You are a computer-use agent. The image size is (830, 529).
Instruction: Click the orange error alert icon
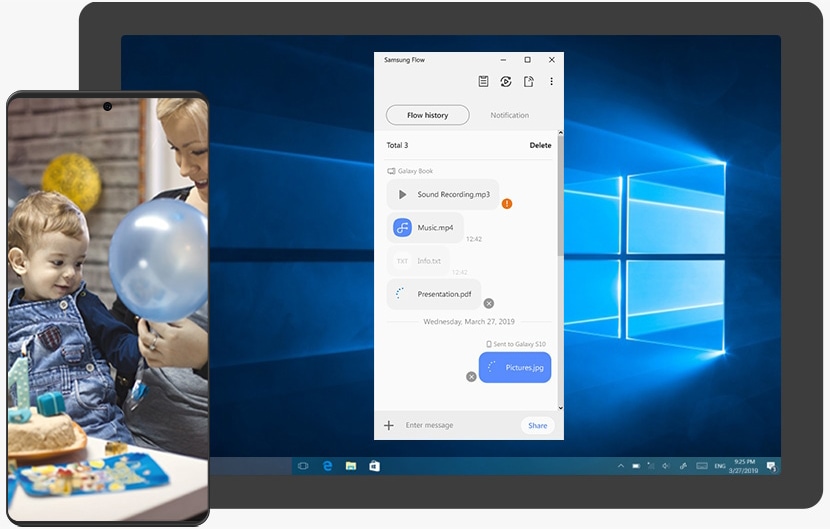[x=507, y=204]
